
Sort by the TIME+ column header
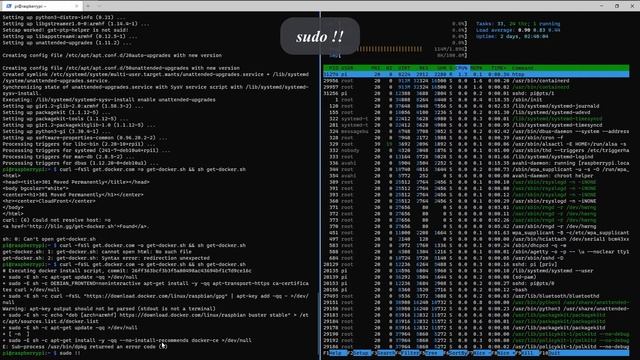pos(498,68)
